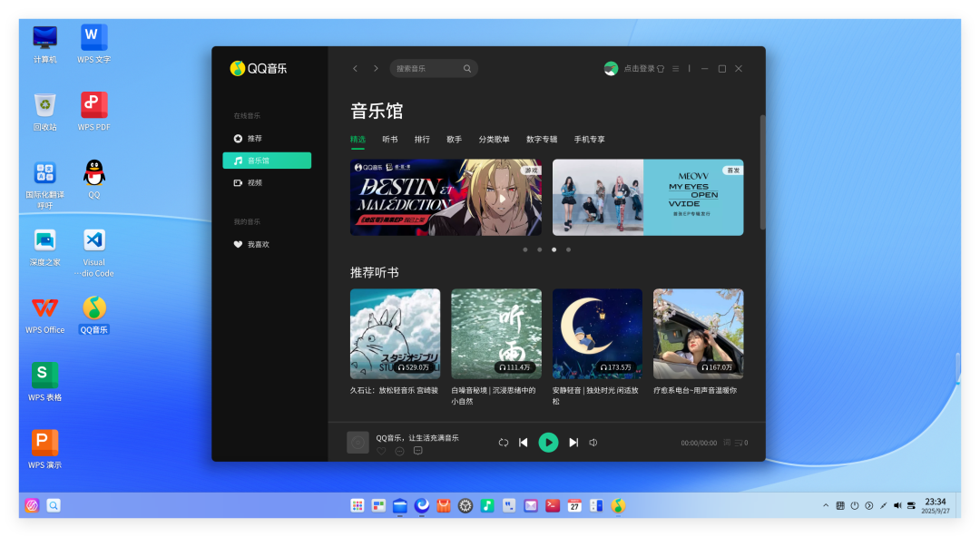
Task: Click title 久石让：放松轻音乐 宫崎骏
Action: [x=394, y=390]
